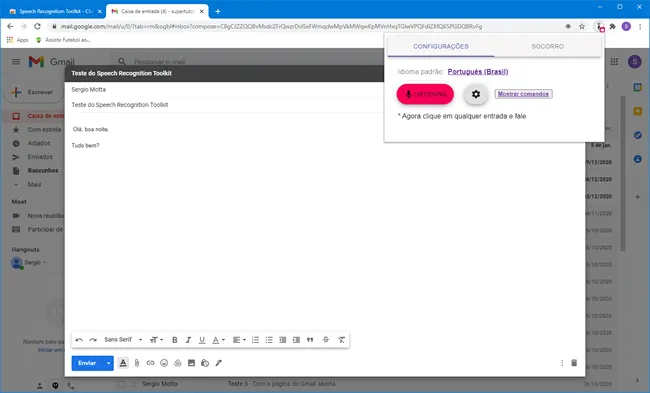Toggle the formatting options bar
Image resolution: width=650 pixels, height=393 pixels.
coord(123,363)
